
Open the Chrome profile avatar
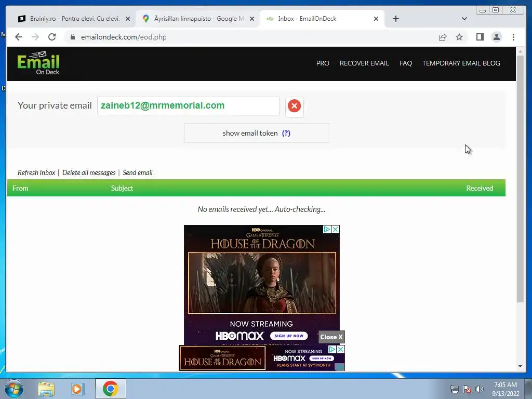496,37
